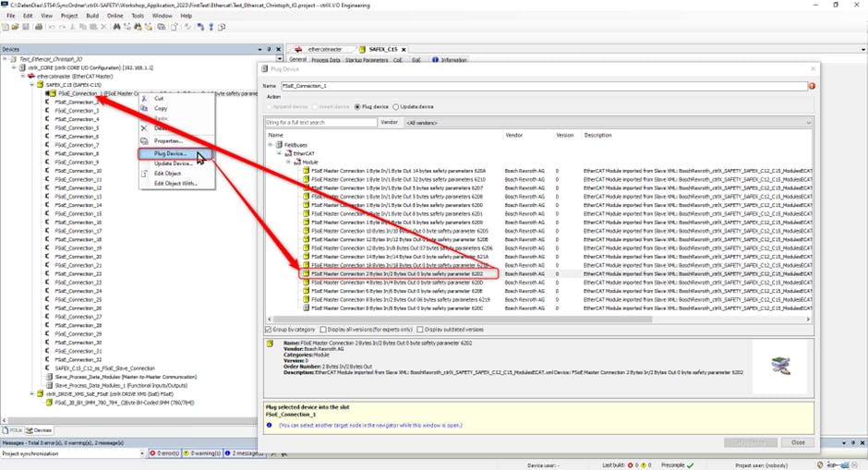Click the full text search field
Screen dimensions: 868x470
(x=320, y=122)
